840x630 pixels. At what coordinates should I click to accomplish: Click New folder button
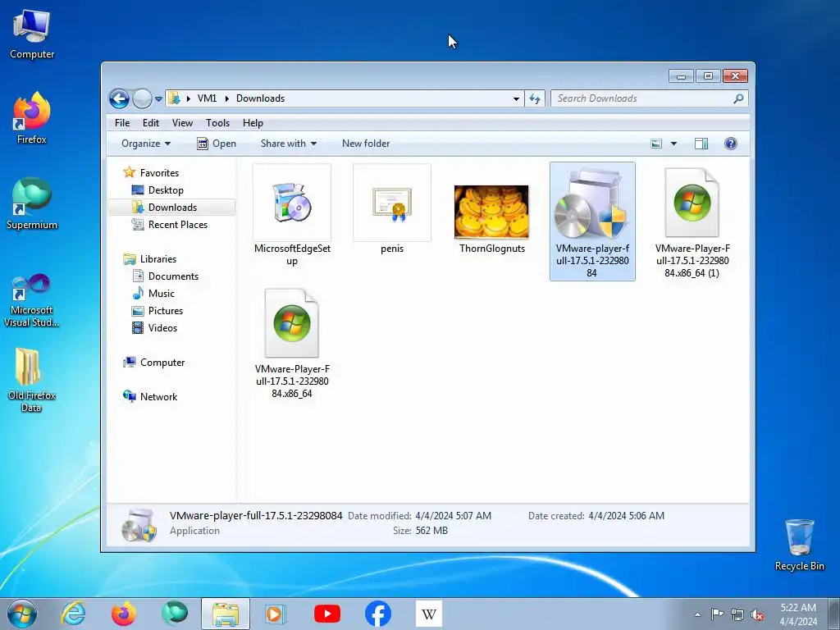click(366, 144)
